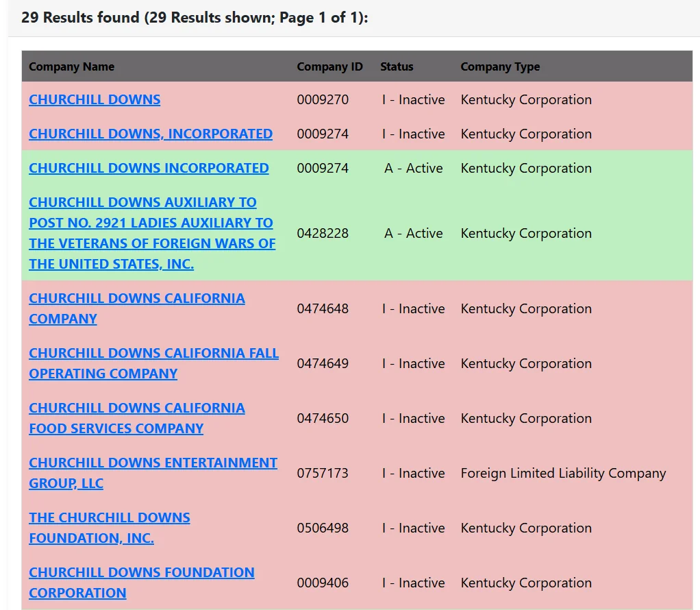Open Churchill Downs California Fall Operating Company

pos(153,363)
